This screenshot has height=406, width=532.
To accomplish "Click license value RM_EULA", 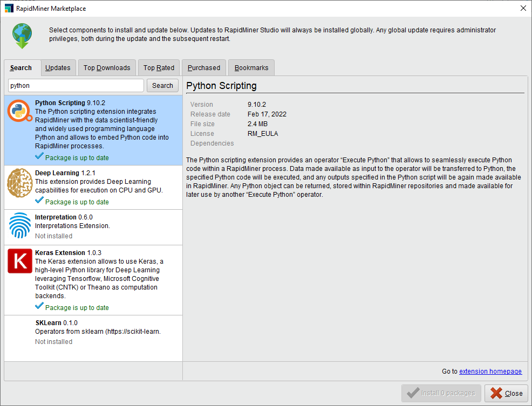I will click(x=263, y=134).
